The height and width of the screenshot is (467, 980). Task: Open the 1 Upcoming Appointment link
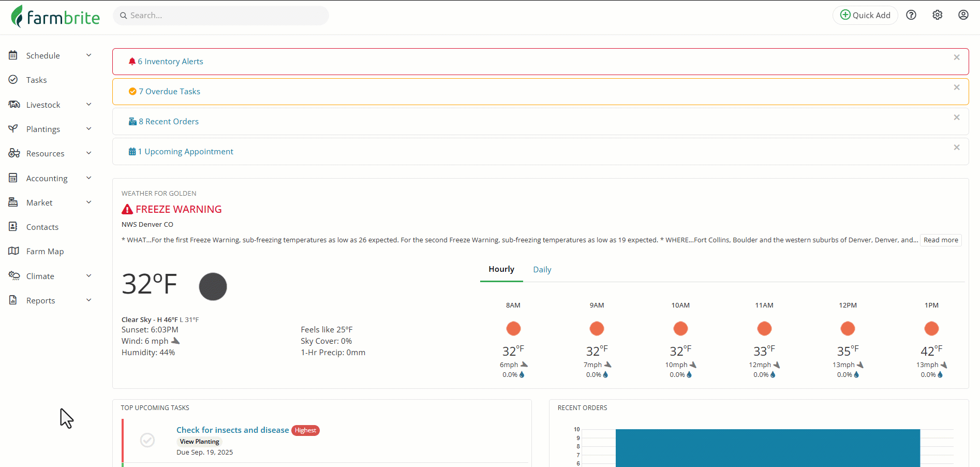click(186, 151)
